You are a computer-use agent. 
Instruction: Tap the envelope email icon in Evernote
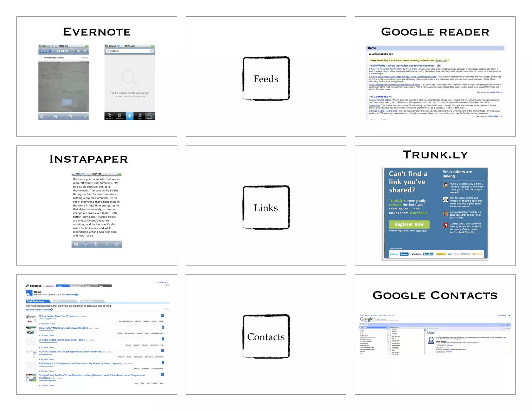70,116
